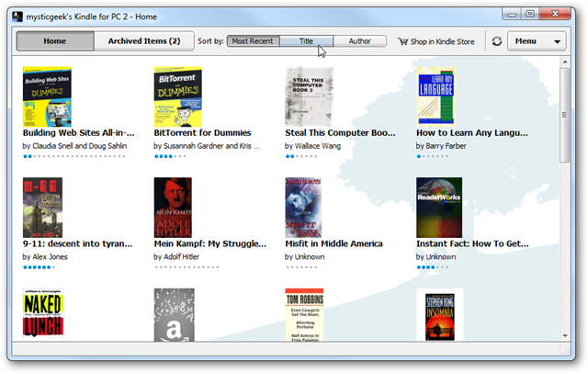Click the vertical scrollbar thumb

(x=565, y=115)
